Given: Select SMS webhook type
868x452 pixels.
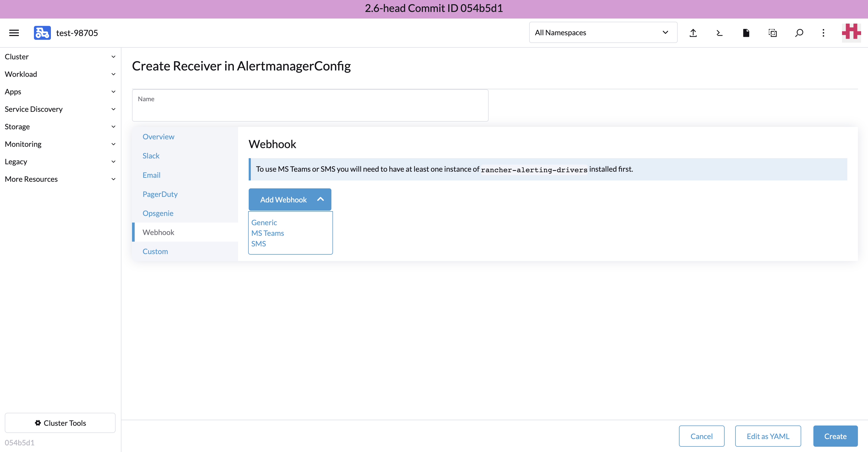Looking at the screenshot, I should [x=258, y=243].
